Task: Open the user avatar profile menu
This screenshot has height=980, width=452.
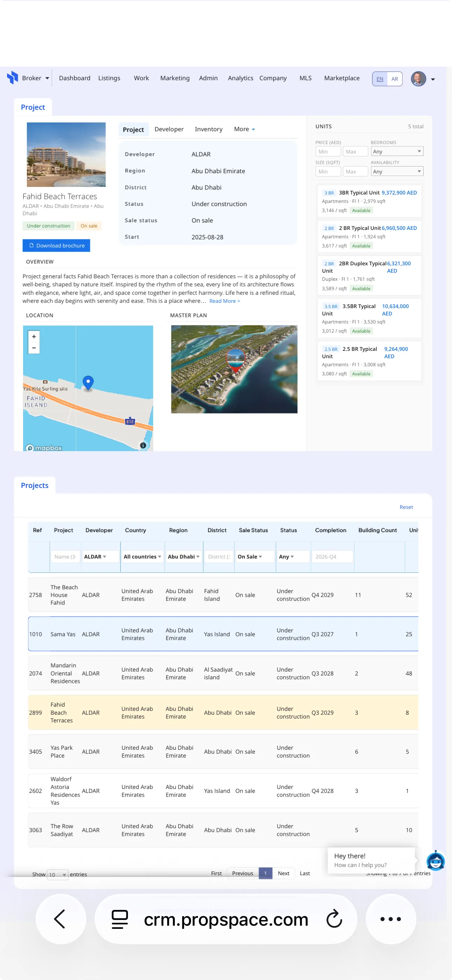Action: pos(418,79)
